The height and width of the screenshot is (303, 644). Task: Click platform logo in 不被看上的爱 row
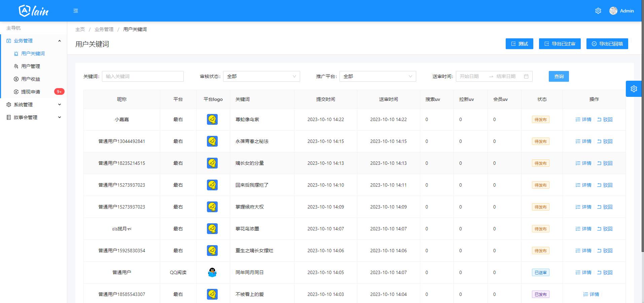coord(212,294)
